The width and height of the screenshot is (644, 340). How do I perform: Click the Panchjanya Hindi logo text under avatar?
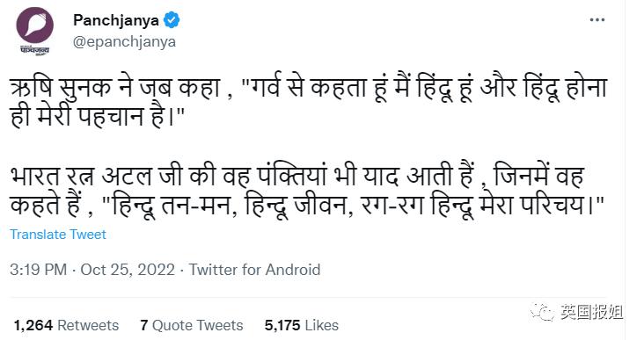coord(34,50)
